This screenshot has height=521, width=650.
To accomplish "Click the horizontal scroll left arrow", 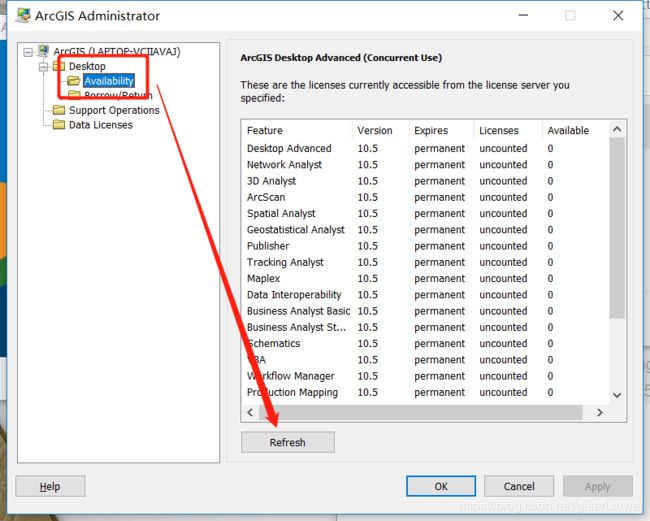I will pyautogui.click(x=250, y=412).
